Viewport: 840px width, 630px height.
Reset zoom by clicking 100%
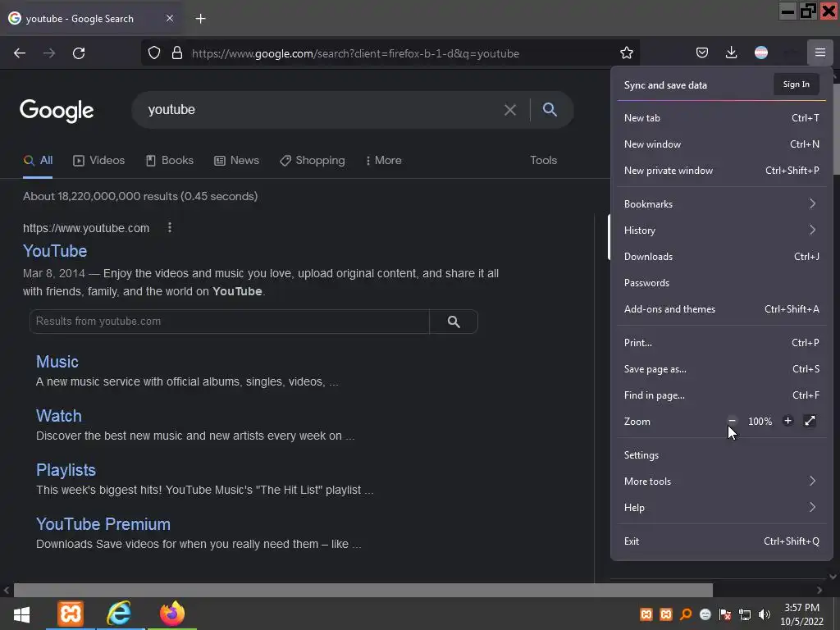coord(760,422)
